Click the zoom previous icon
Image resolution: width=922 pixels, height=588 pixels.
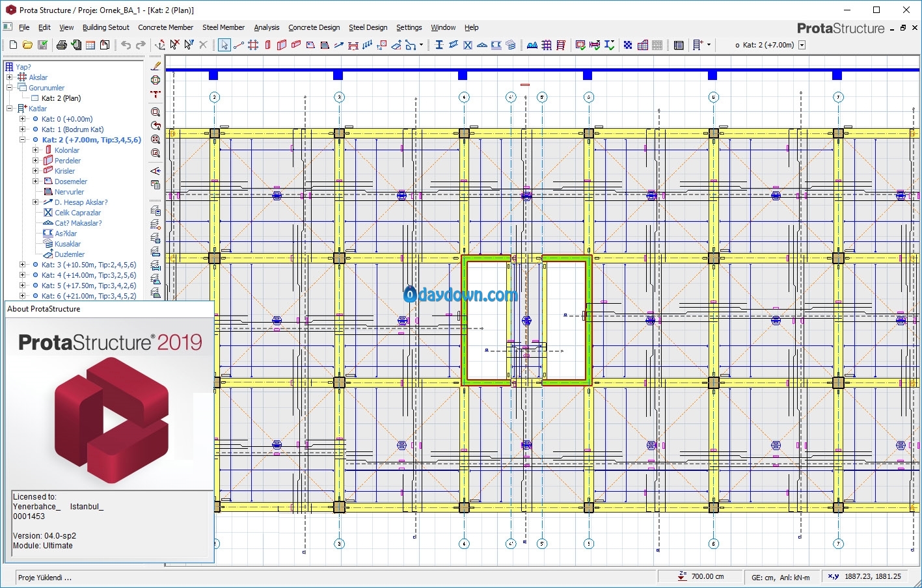156,126
